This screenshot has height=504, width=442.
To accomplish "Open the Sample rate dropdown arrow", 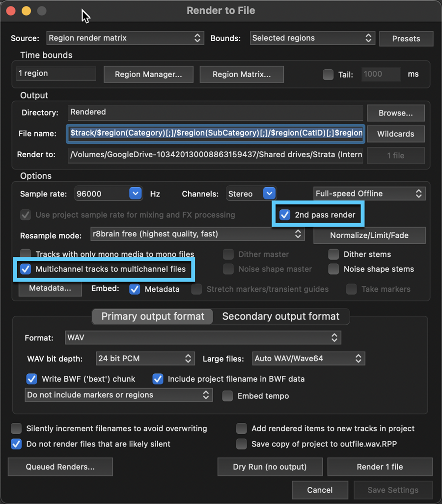I will (136, 194).
